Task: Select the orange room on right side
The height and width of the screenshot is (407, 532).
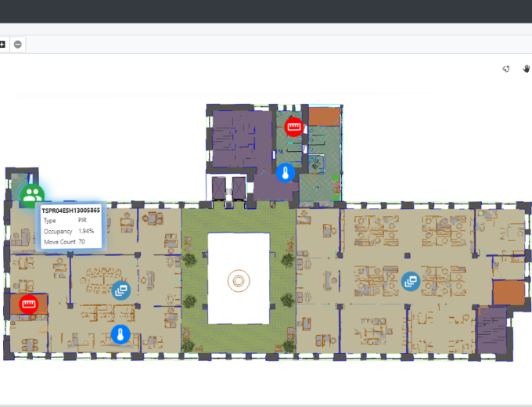Action: (509, 293)
